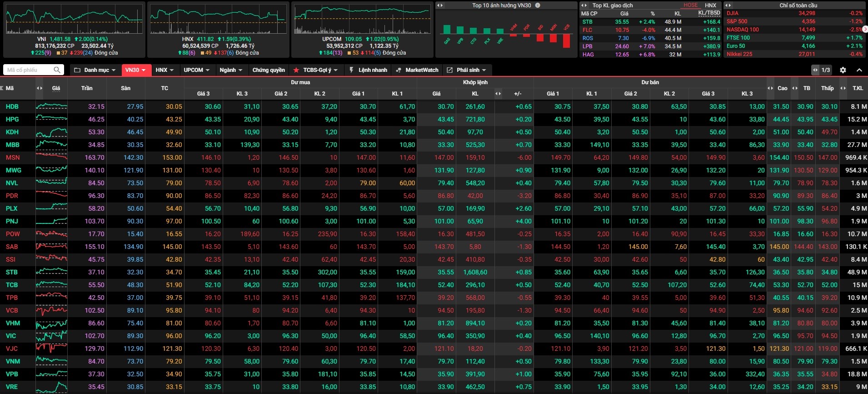Click the left arrow before Mã header

(2, 88)
